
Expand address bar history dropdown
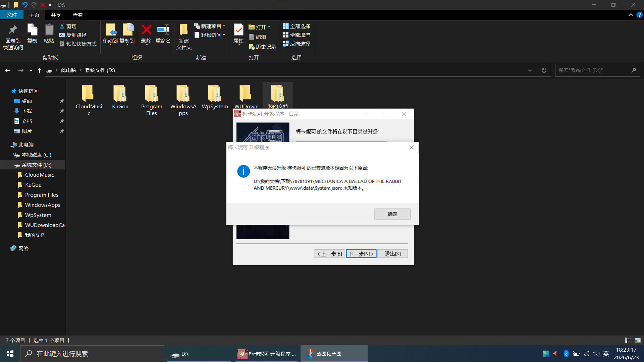tap(530, 70)
